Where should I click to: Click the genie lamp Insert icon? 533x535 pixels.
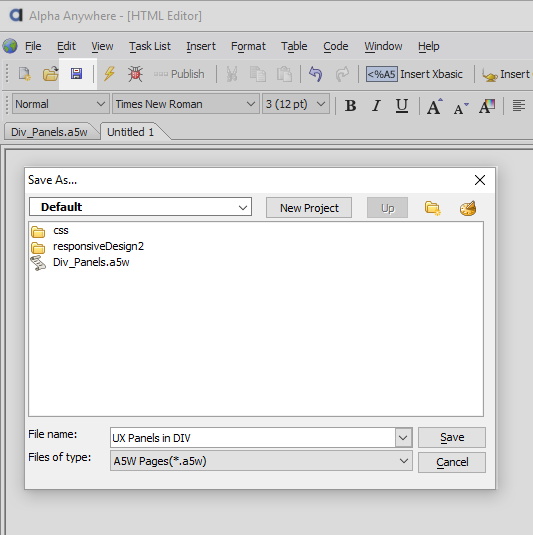point(489,75)
